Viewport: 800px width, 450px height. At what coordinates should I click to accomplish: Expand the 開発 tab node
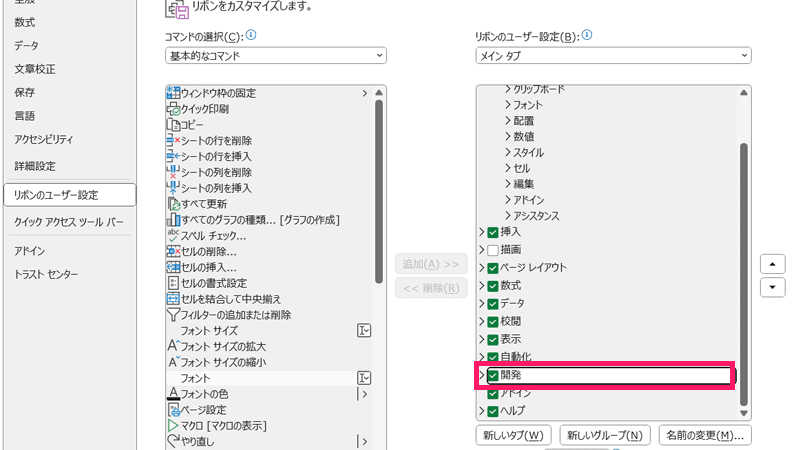click(482, 375)
